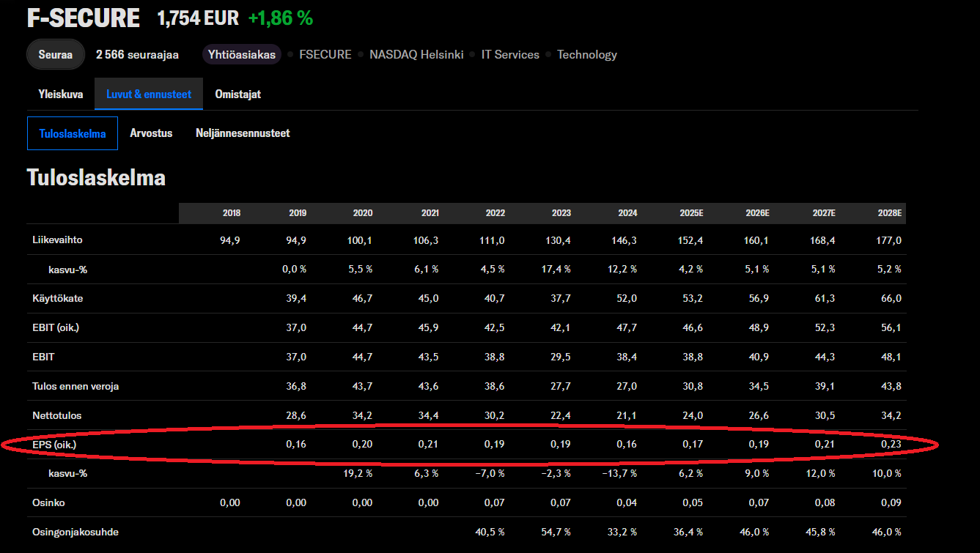Click the 2023 column header
980x553 pixels.
pos(561,213)
